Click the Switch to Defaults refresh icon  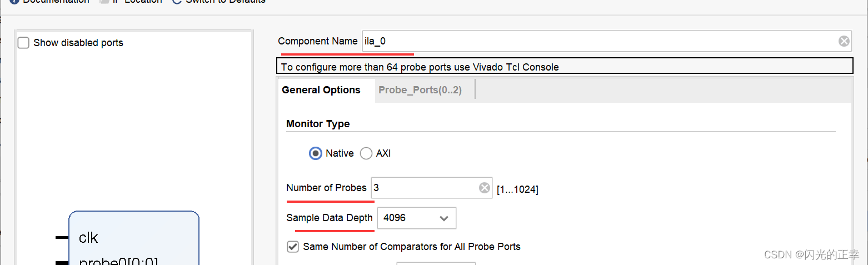pos(177,1)
